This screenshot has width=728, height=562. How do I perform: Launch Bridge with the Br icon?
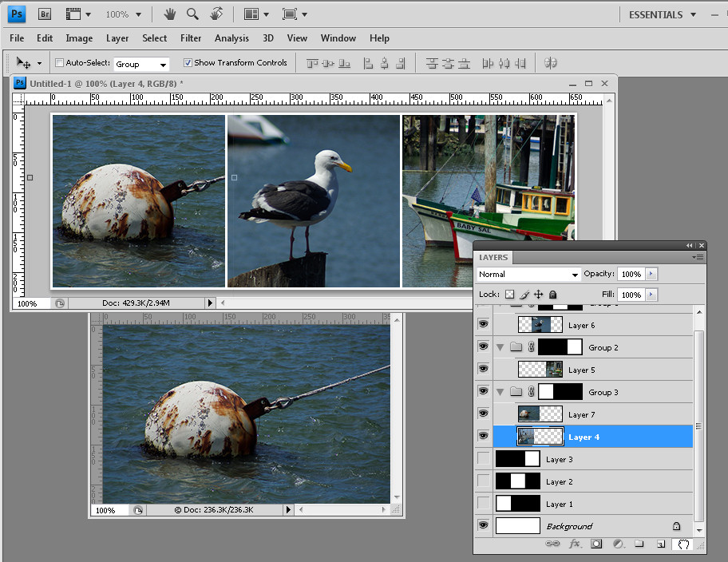click(45, 14)
